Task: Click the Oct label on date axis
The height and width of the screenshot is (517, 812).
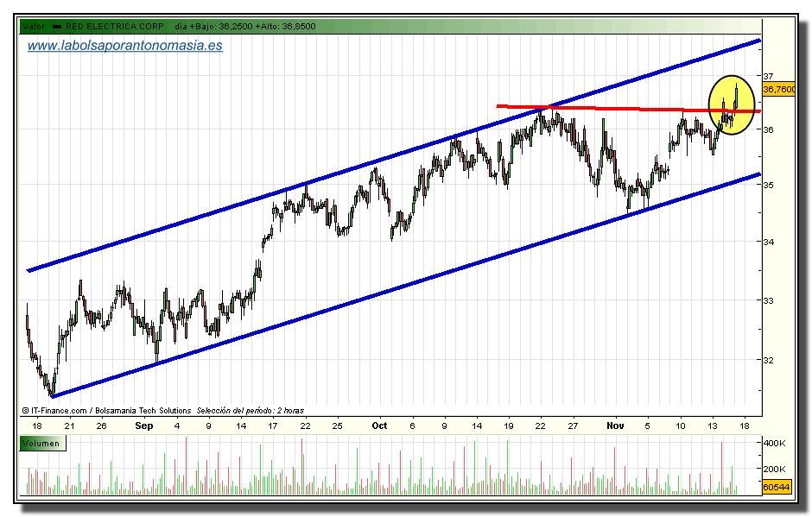Action: click(x=379, y=426)
